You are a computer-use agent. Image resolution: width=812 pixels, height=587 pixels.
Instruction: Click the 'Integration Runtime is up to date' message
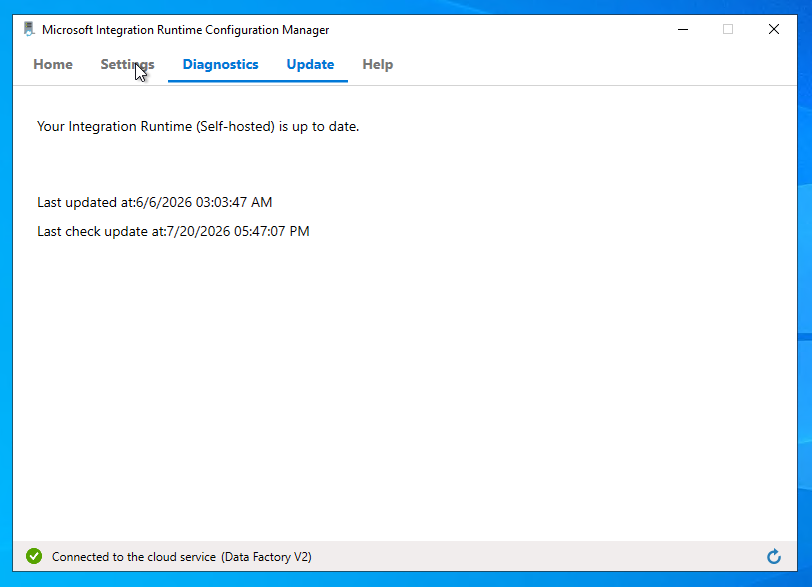coord(198,127)
